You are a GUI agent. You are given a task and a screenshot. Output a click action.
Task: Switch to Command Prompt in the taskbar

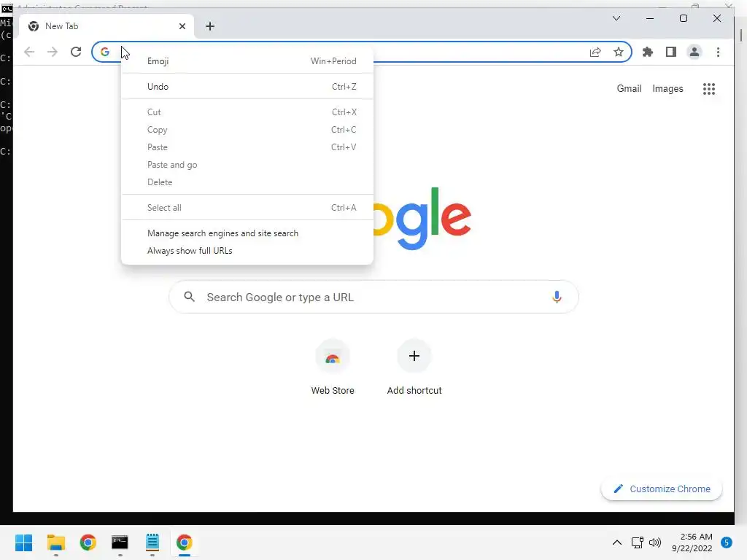[120, 542]
